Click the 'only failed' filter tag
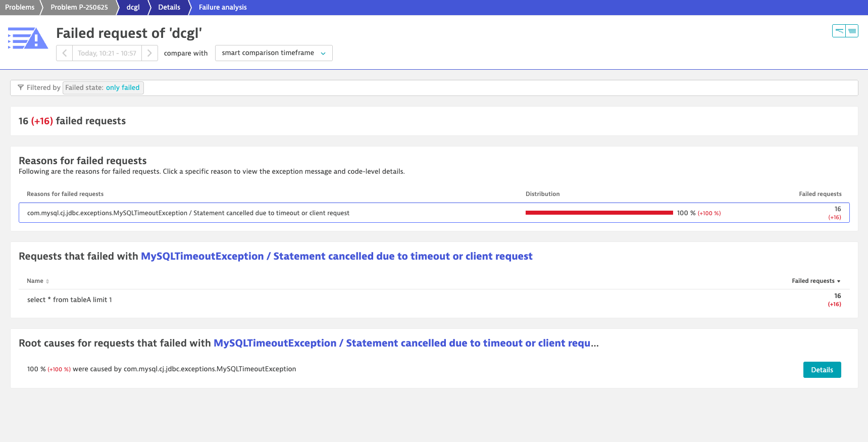 [122, 88]
